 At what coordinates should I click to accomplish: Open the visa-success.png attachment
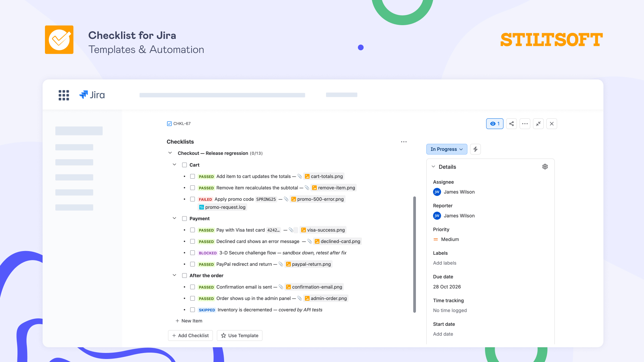(x=323, y=230)
